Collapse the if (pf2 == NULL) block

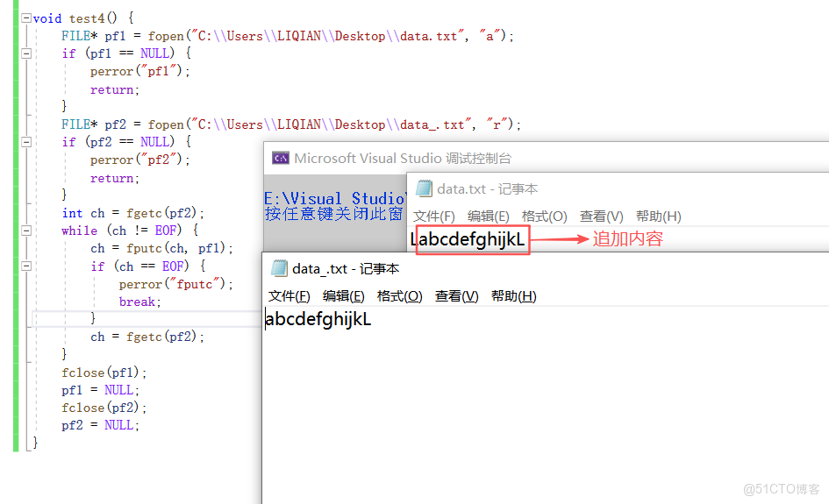tap(26, 142)
